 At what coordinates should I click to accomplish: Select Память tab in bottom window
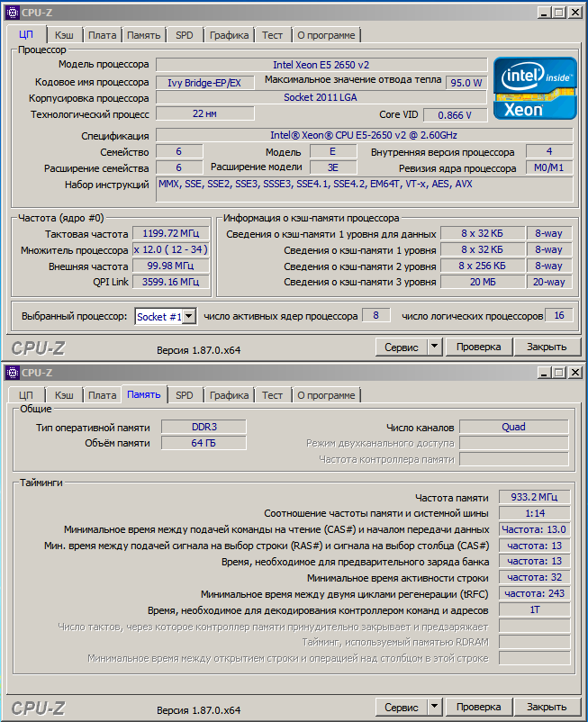pyautogui.click(x=144, y=394)
